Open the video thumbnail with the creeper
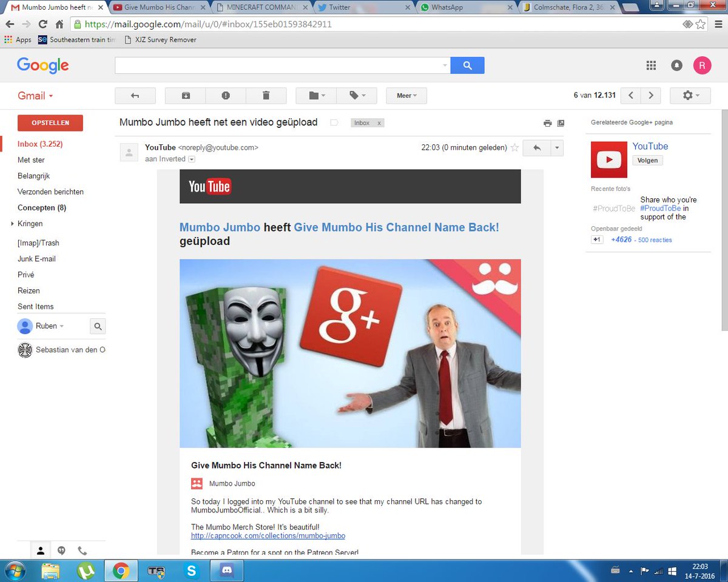This screenshot has width=728, height=582. pyautogui.click(x=350, y=353)
